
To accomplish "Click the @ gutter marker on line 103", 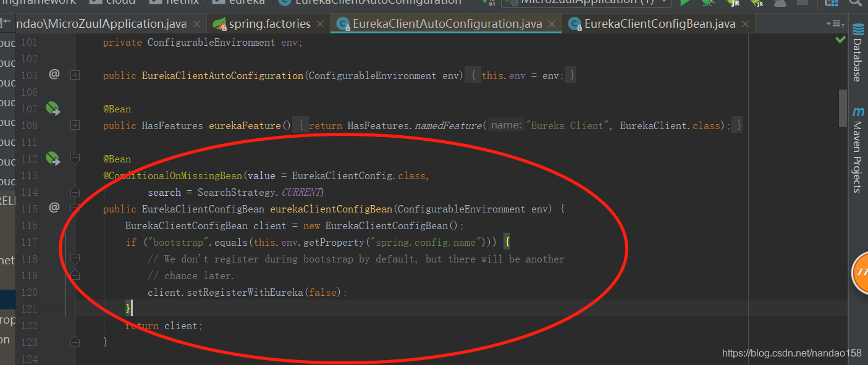I will pos(54,75).
